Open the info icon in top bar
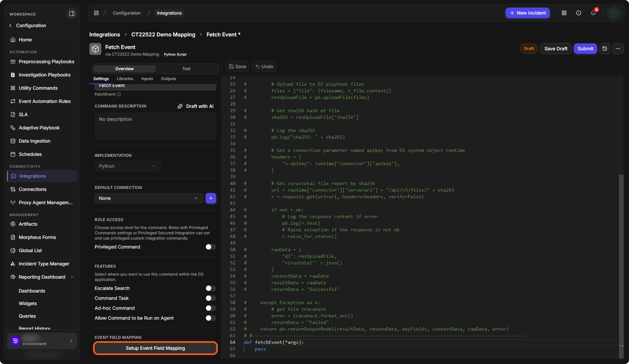This screenshot has width=629, height=364. click(579, 13)
